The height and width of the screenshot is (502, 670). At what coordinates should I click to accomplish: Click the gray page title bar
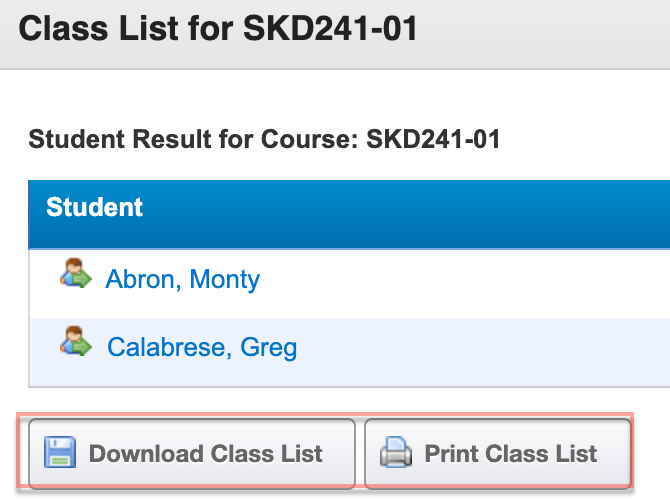pyautogui.click(x=335, y=34)
